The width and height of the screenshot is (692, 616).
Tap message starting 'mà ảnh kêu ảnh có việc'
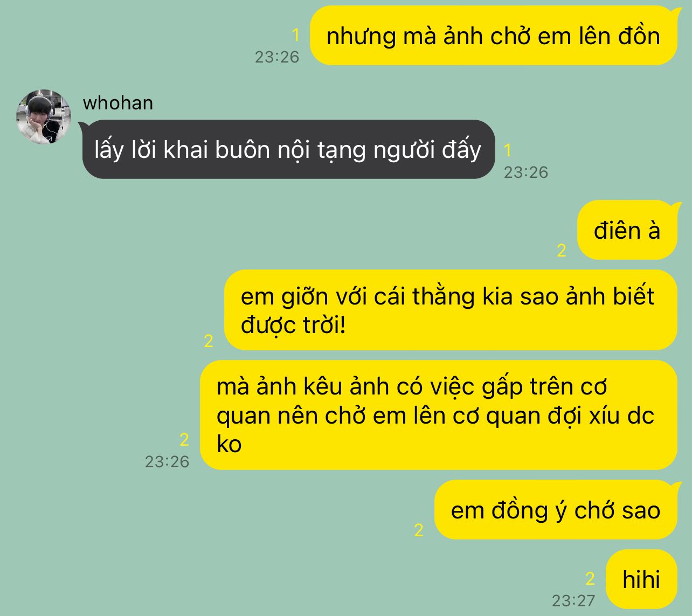point(438,415)
